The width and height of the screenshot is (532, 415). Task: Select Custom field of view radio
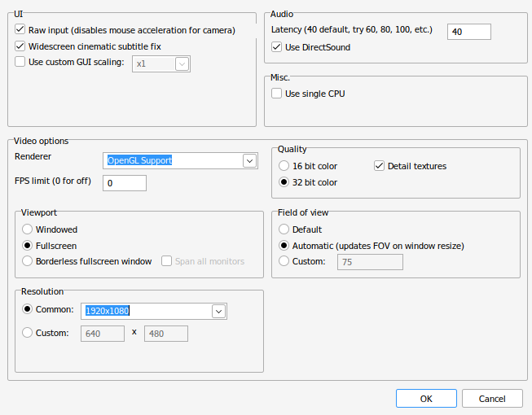tap(284, 261)
